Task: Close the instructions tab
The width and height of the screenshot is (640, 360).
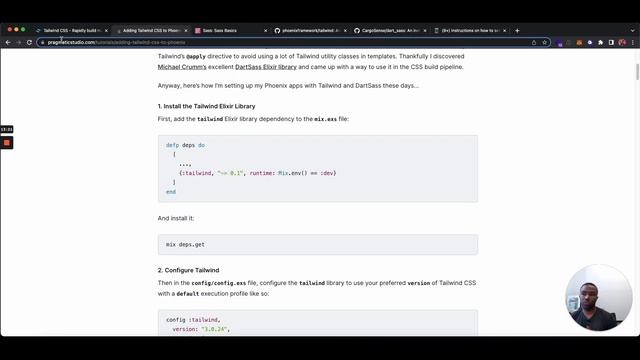Action: [x=504, y=31]
